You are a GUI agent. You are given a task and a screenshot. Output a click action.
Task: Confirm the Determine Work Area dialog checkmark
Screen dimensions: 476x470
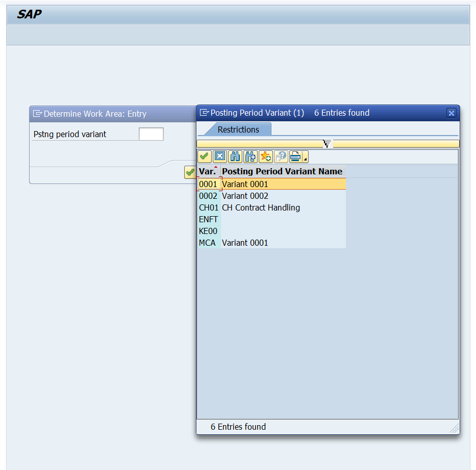pyautogui.click(x=190, y=172)
